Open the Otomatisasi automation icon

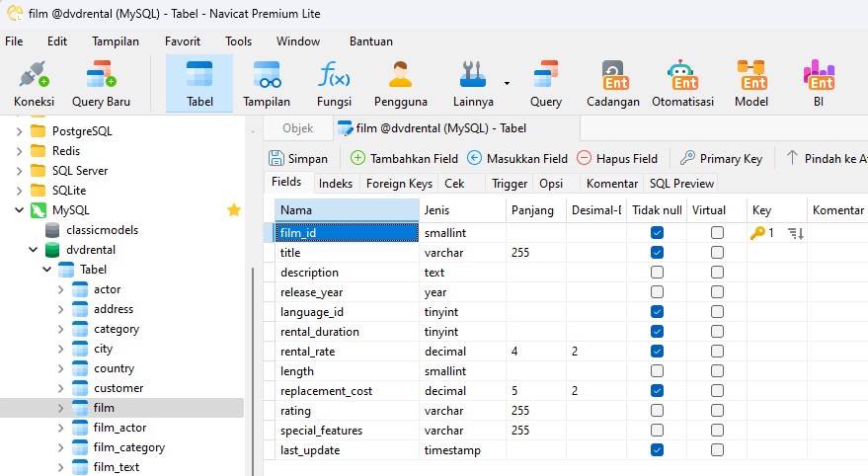[x=683, y=75]
